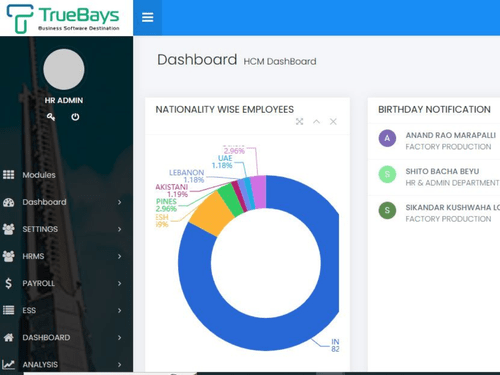Open the HR ADMIN profile avatar
The width and height of the screenshot is (500, 375).
[x=64, y=69]
